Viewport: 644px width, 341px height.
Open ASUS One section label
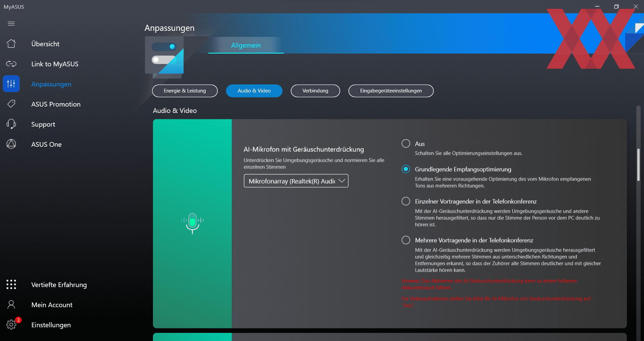pyautogui.click(x=46, y=144)
